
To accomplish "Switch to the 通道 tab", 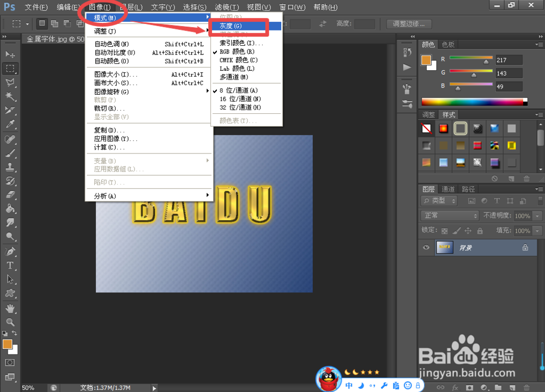I will (448, 189).
